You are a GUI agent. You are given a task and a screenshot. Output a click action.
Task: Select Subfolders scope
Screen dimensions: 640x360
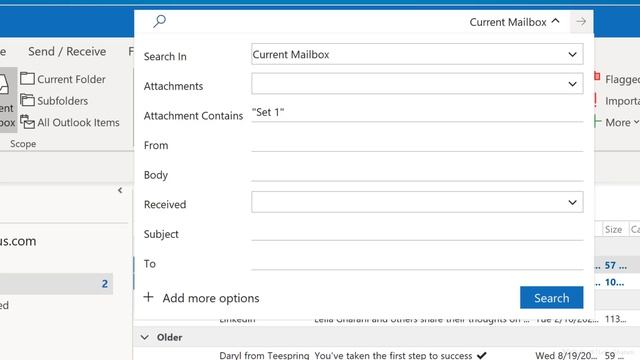tap(54, 100)
